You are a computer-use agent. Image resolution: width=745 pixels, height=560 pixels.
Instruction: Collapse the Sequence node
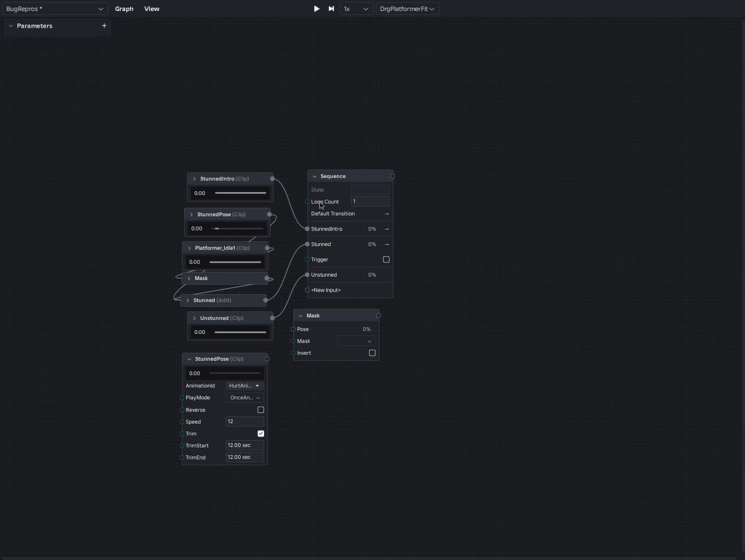click(314, 176)
